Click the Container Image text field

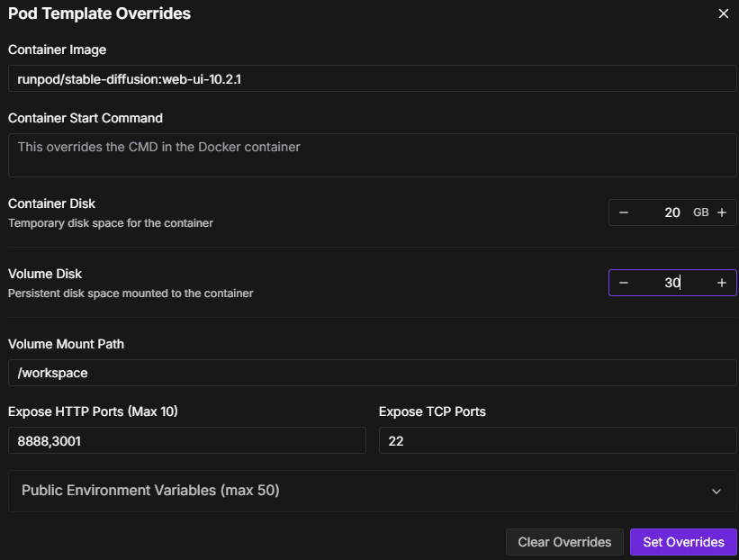click(372, 79)
